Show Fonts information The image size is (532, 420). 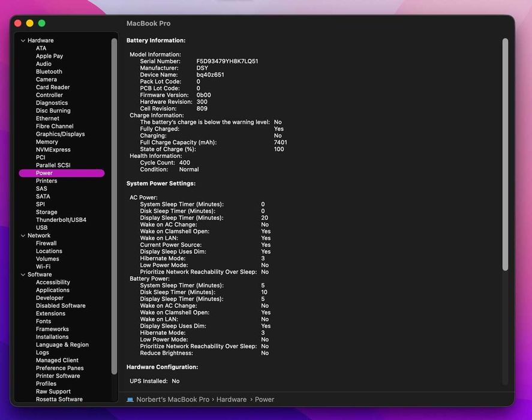coord(43,322)
